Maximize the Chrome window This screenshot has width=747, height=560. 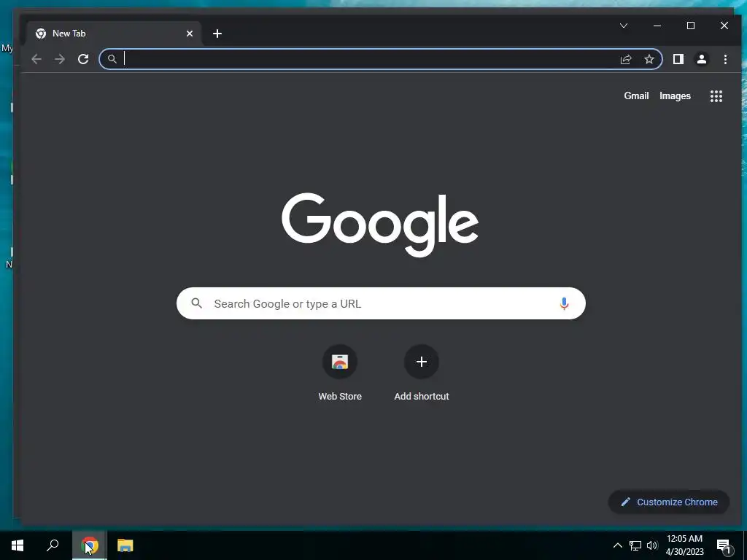pyautogui.click(x=691, y=26)
